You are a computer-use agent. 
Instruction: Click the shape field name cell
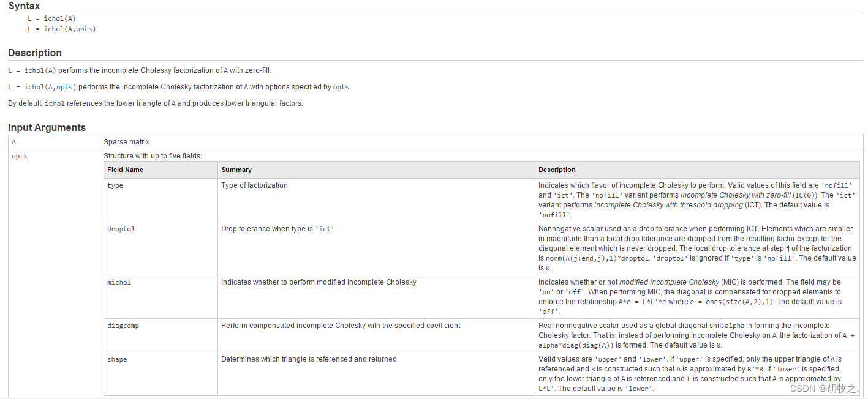[117, 359]
